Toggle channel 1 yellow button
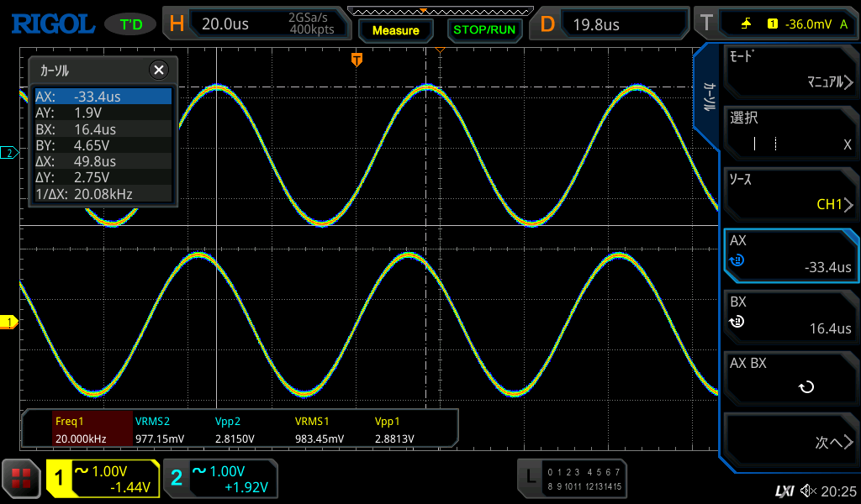This screenshot has width=861, height=504. 103,479
